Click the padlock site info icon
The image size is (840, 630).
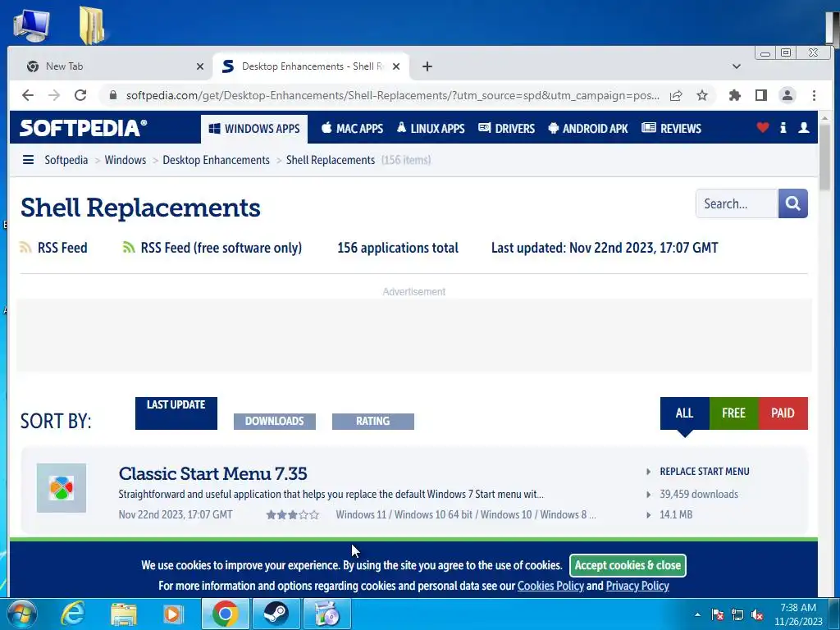pyautogui.click(x=112, y=95)
